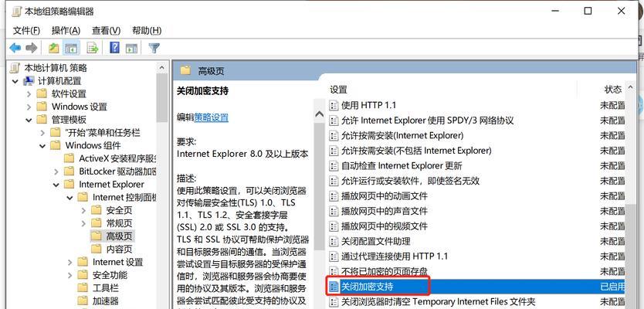The image size is (644, 309).
Task: Click the Filter funnel toolbar icon
Action: pyautogui.click(x=154, y=48)
